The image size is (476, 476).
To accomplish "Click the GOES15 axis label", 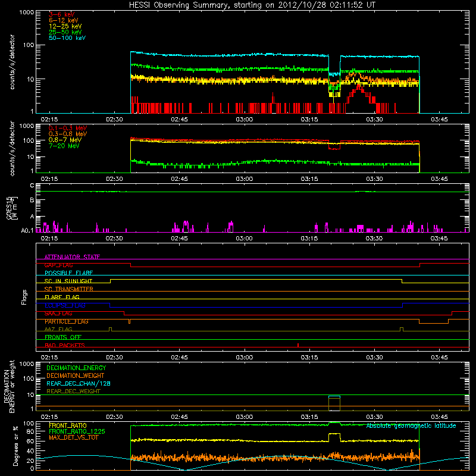I will (x=12, y=208).
